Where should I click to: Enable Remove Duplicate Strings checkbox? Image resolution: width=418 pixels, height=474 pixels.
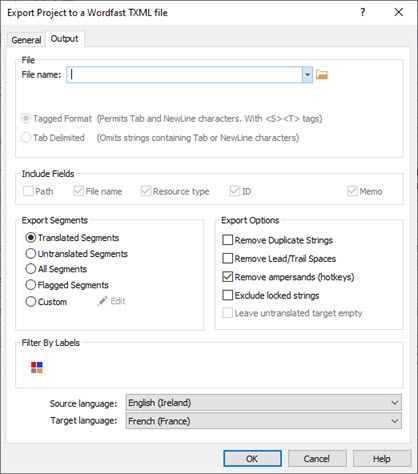point(227,240)
